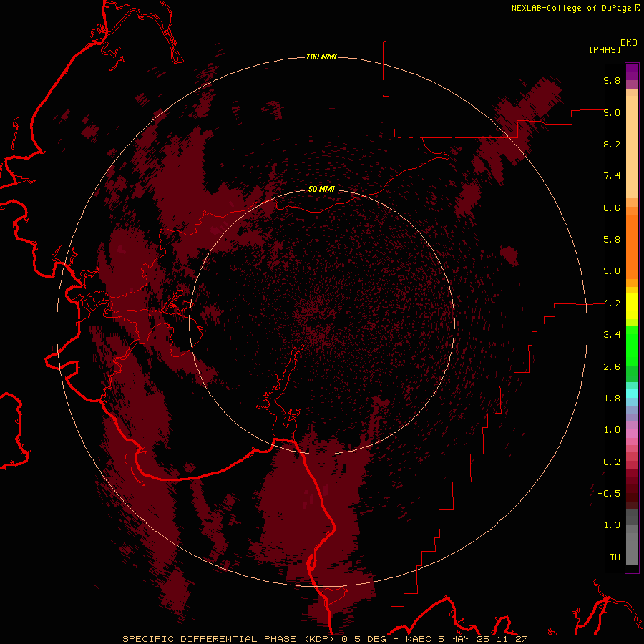Image resolution: width=644 pixels, height=644 pixels.
Task: Click the 50 NMI range ring label
Action: pyautogui.click(x=321, y=189)
